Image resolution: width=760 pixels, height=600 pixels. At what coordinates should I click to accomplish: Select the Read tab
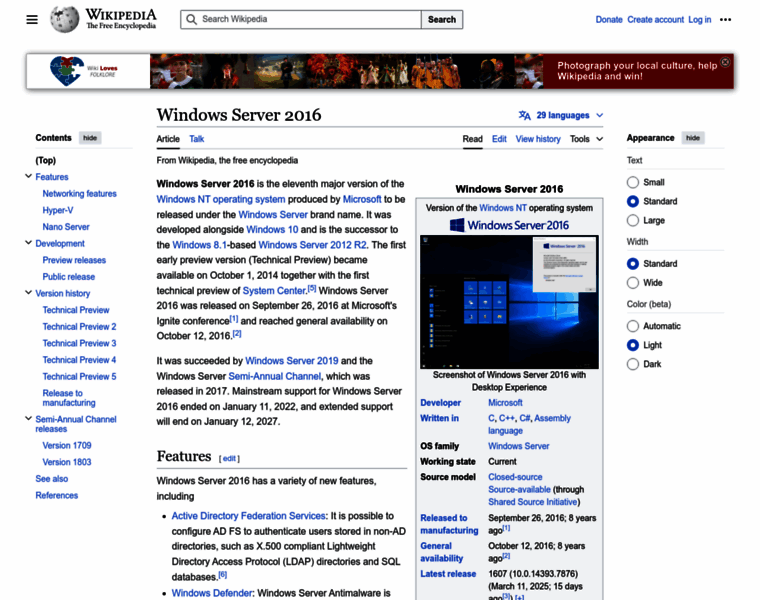point(472,139)
